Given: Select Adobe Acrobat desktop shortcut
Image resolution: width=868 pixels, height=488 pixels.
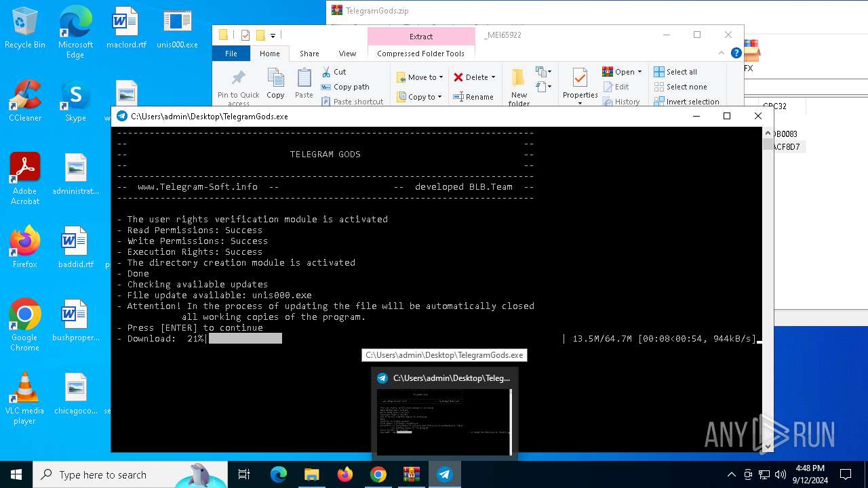Looking at the screenshot, I should tap(25, 179).
